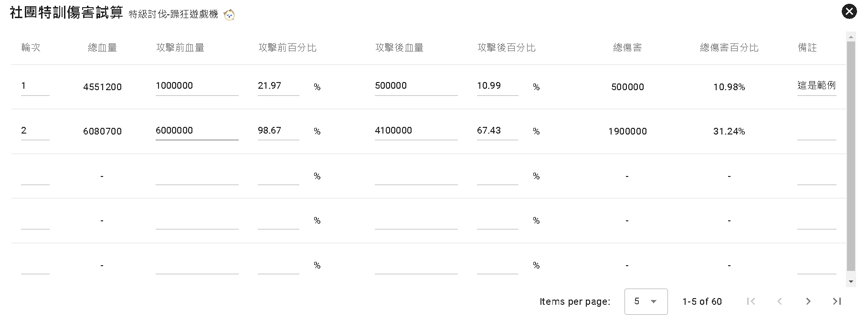Edit the note field containing 這是範例
The width and height of the screenshot is (868, 321).
pyautogui.click(x=816, y=86)
